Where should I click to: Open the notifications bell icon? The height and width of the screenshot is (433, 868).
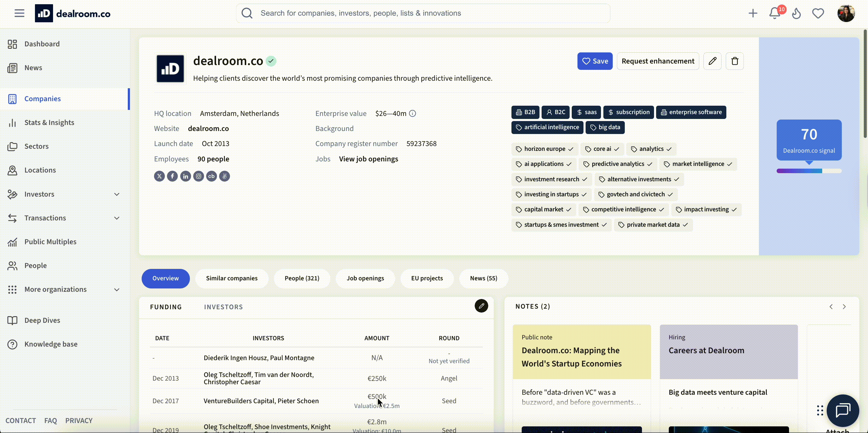(775, 14)
